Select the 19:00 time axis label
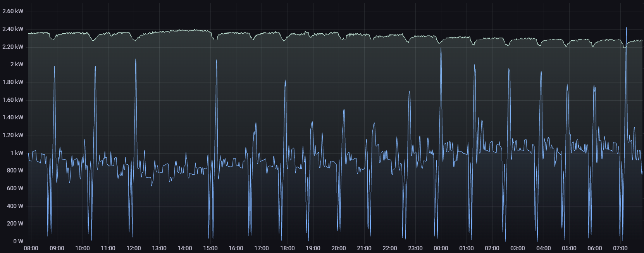644x253 pixels. click(x=313, y=248)
